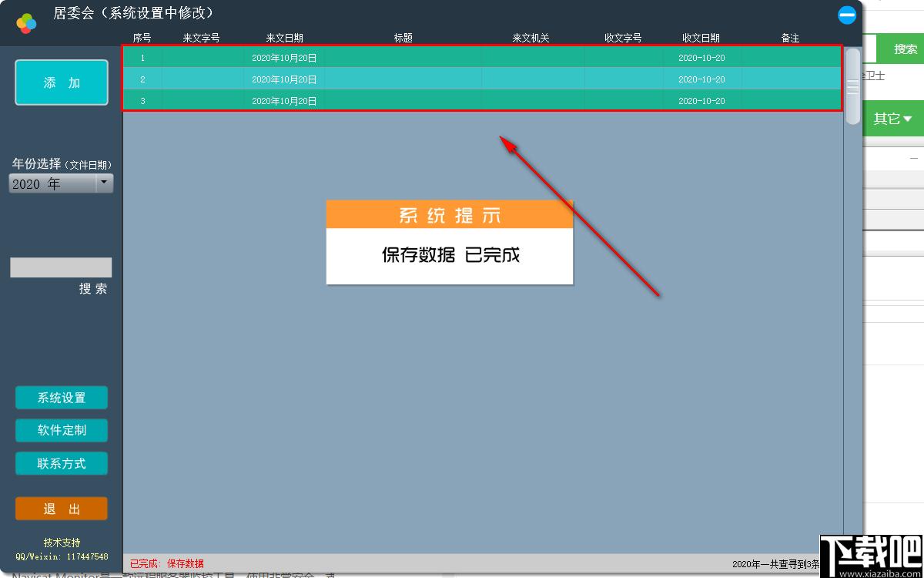Image resolution: width=924 pixels, height=578 pixels.
Task: Click the QQ/Weixin: 117447548 text
Action: pyautogui.click(x=62, y=556)
